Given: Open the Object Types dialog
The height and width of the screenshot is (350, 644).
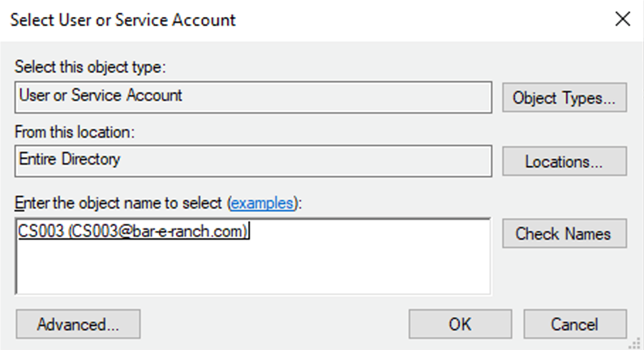Looking at the screenshot, I should (x=564, y=98).
